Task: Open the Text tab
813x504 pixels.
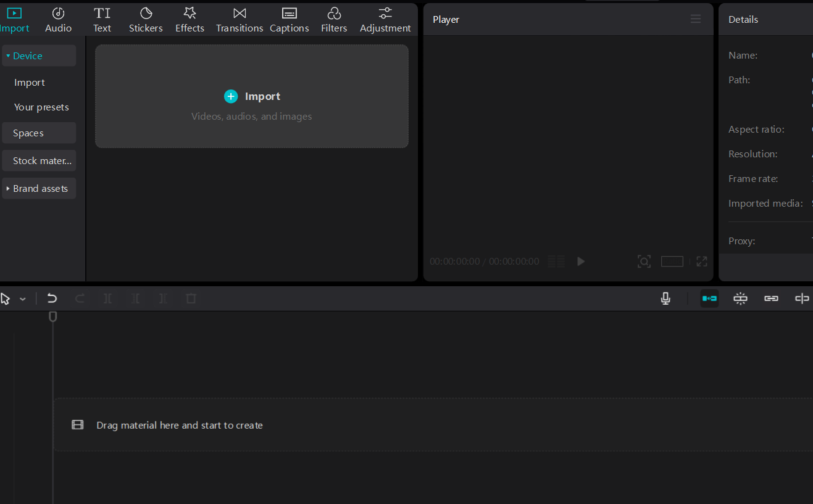Action: tap(102, 20)
